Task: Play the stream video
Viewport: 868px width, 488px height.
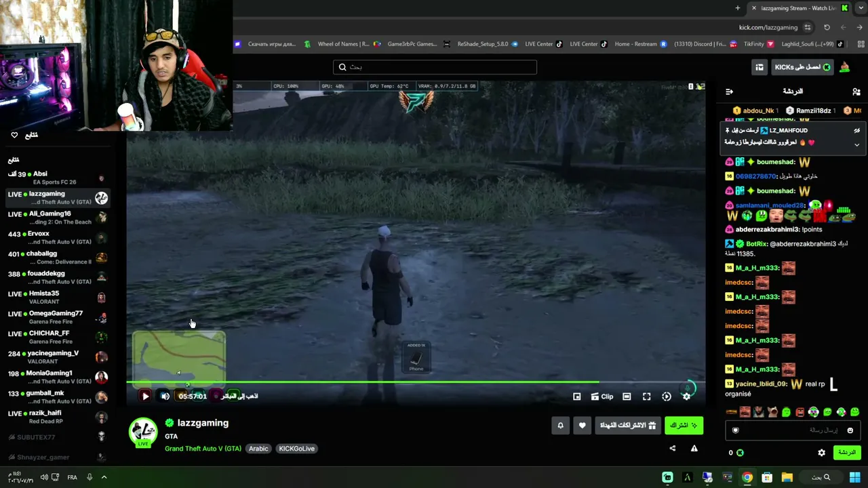Action: pos(145,396)
